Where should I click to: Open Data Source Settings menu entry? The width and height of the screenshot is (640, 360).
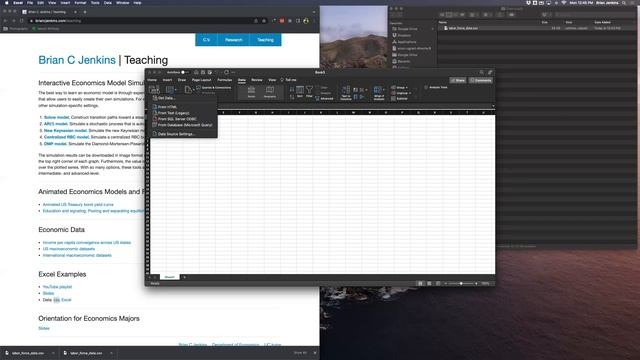click(x=176, y=134)
